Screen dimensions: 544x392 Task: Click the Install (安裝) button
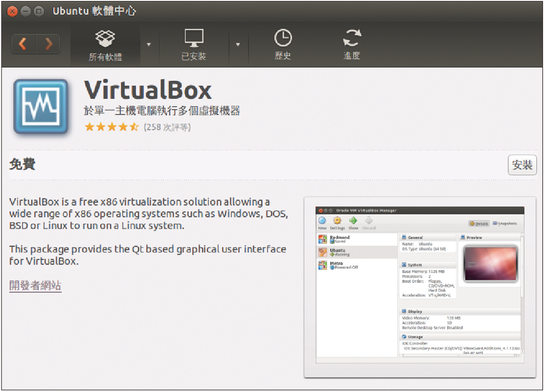coord(522,165)
